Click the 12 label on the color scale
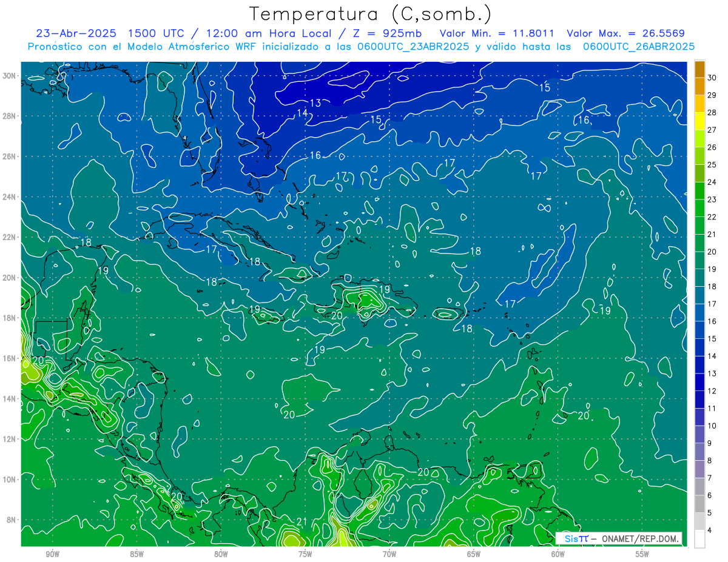Screen dimensions: 728x562 click(712, 391)
